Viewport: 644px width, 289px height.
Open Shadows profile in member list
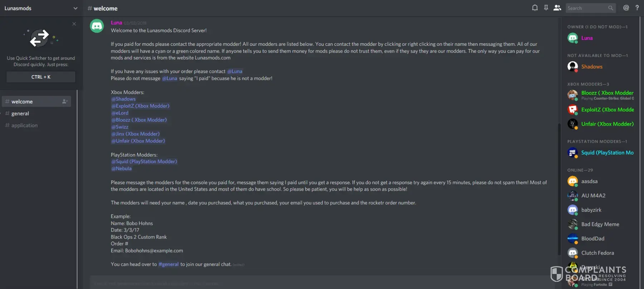click(x=592, y=67)
